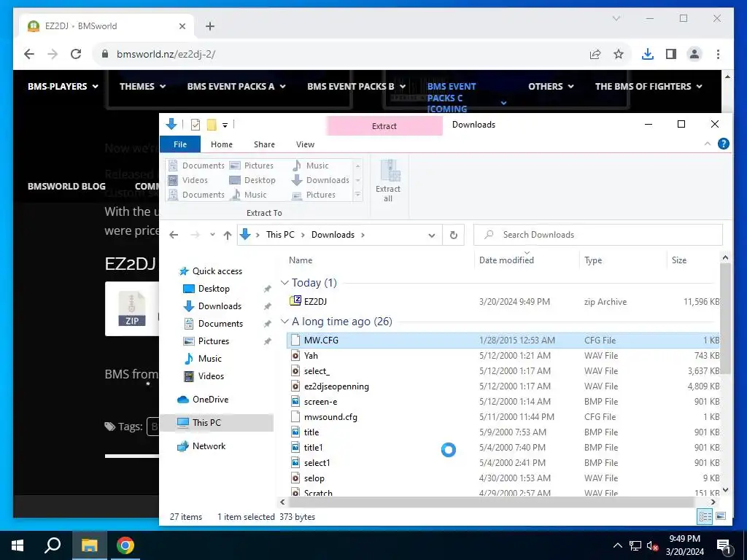Collapse the A long time ago group
Viewport: 747px width, 560px height.
tap(285, 322)
